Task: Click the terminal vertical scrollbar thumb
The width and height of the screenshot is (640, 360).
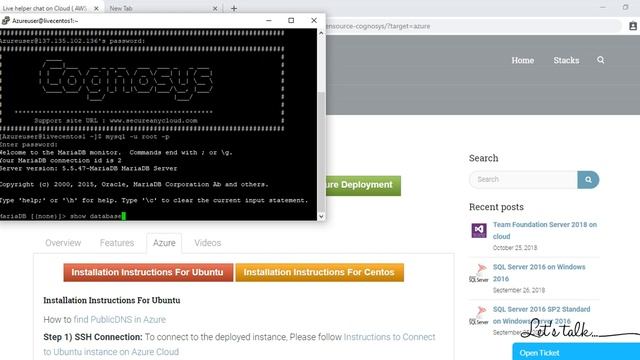Action: 321,151
